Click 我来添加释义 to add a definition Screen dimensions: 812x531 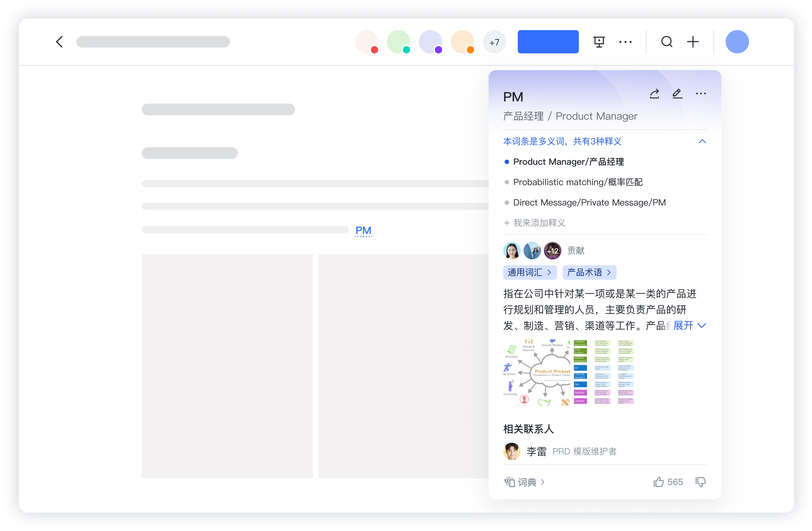pyautogui.click(x=539, y=223)
